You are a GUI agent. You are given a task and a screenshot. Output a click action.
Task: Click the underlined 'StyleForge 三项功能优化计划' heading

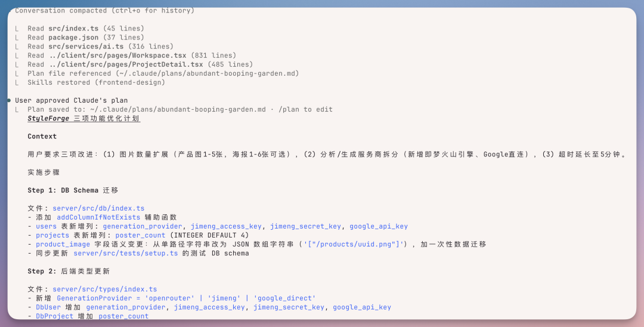tap(84, 119)
